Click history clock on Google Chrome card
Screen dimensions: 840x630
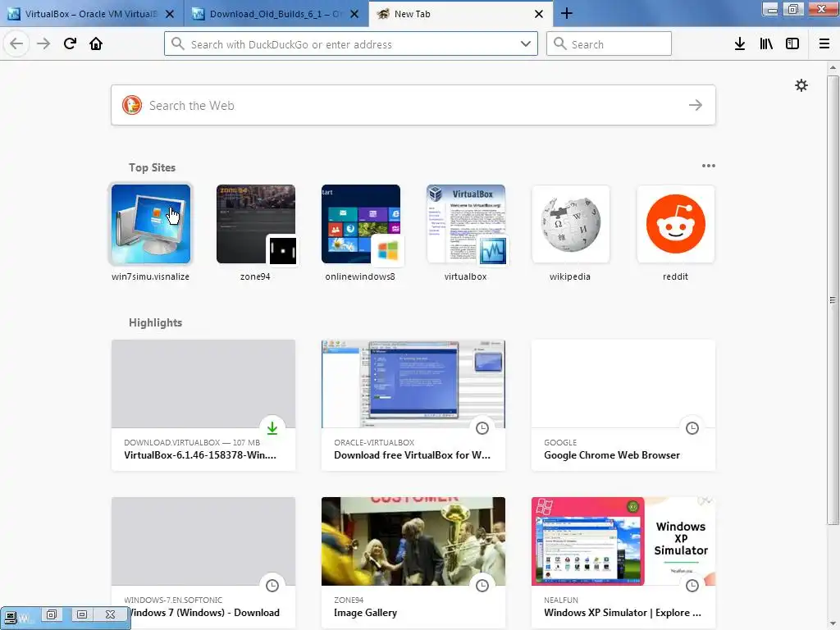(692, 428)
